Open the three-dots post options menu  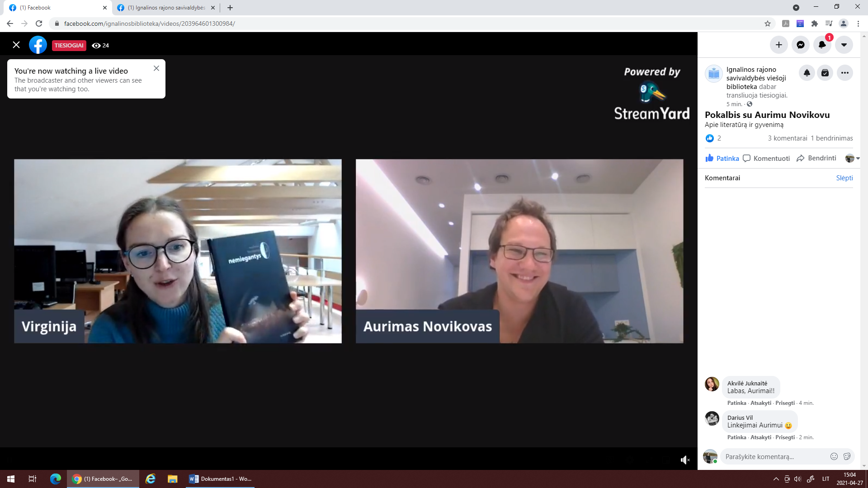click(844, 73)
